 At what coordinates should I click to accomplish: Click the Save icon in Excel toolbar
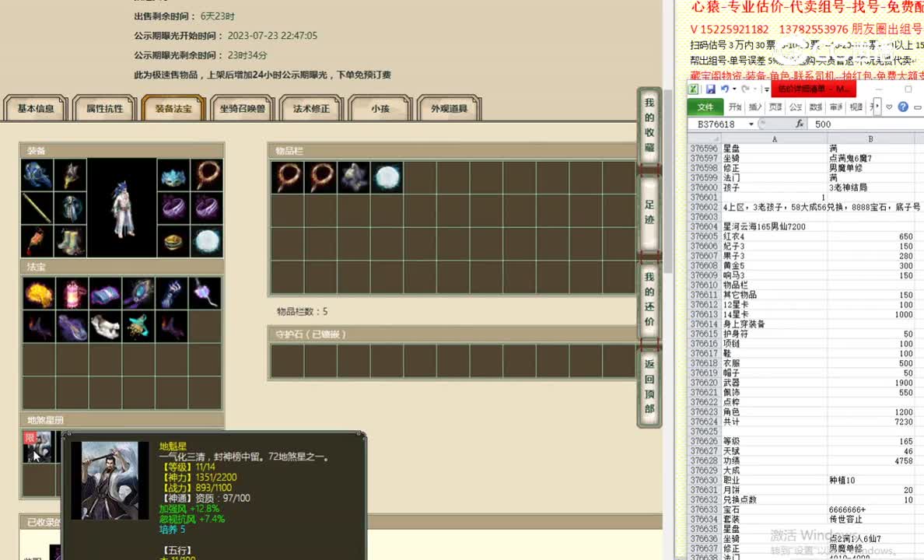click(711, 89)
